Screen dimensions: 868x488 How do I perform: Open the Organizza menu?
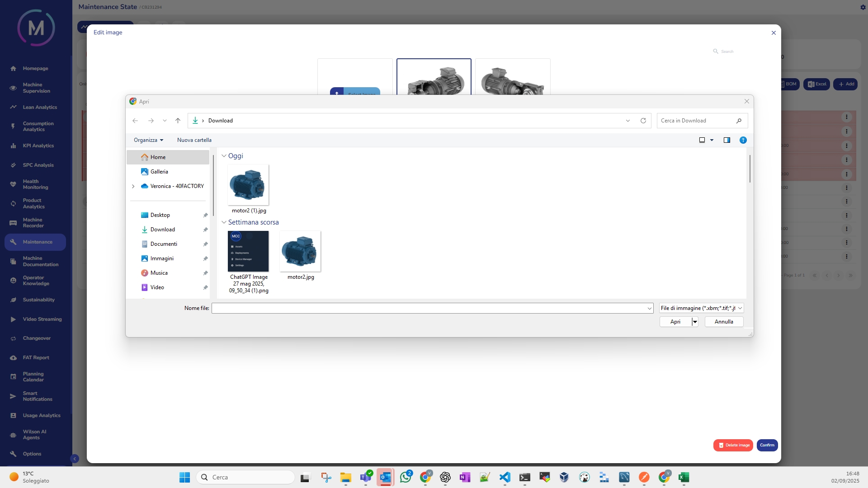tap(148, 140)
